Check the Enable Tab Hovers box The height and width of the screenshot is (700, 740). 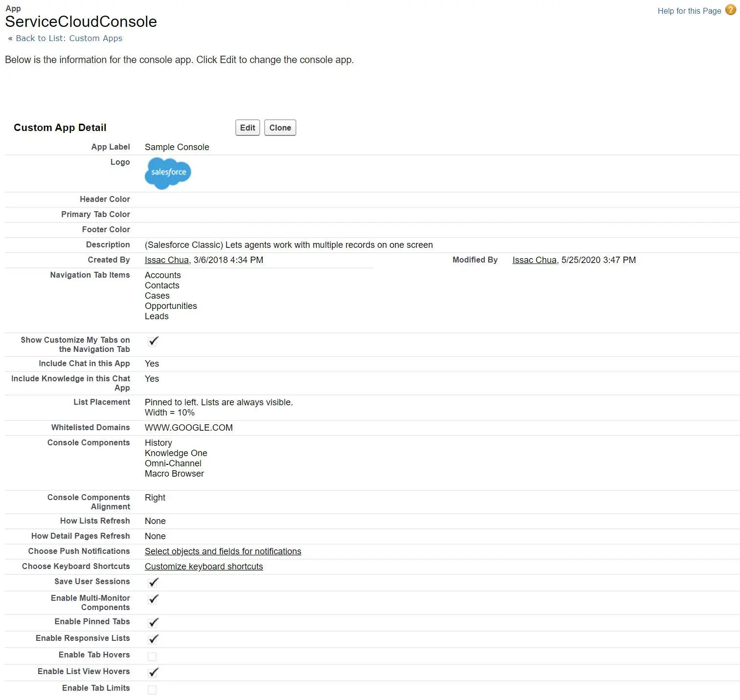click(x=152, y=656)
